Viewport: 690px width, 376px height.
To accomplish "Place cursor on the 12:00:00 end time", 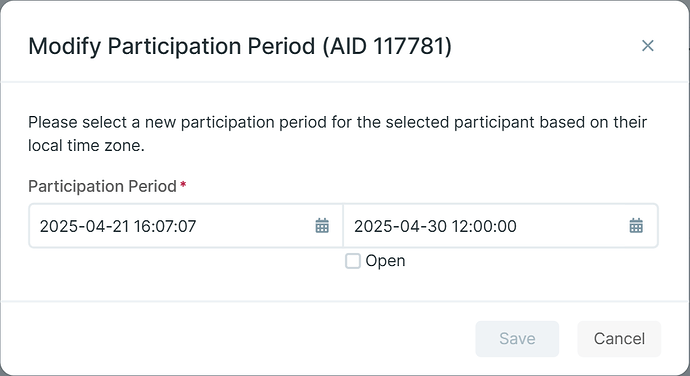I will click(x=484, y=226).
